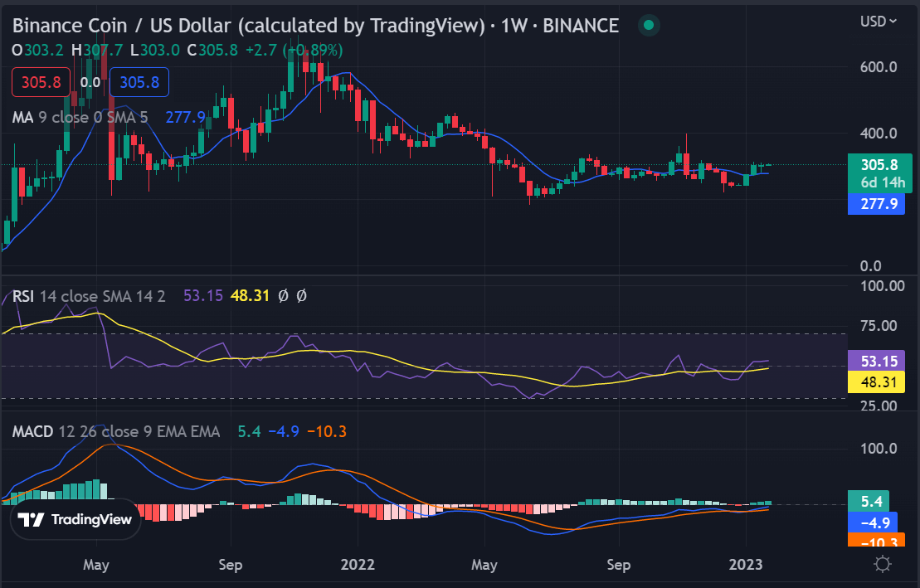The height and width of the screenshot is (588, 920).
Task: Open the TradingView logo link
Action: point(75,519)
